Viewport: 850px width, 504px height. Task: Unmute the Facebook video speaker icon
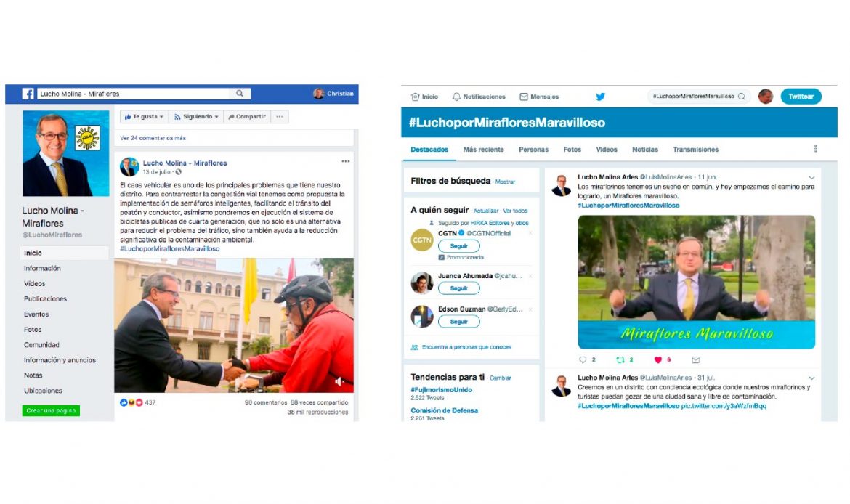click(x=339, y=381)
